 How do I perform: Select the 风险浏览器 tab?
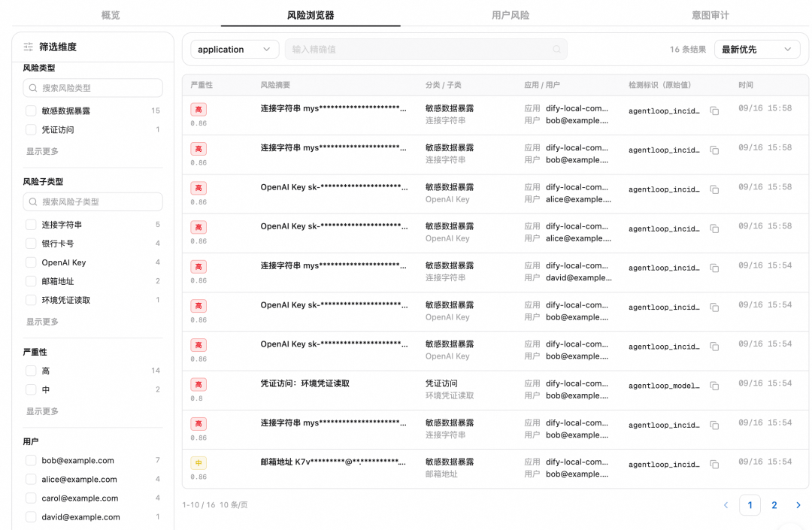point(311,15)
